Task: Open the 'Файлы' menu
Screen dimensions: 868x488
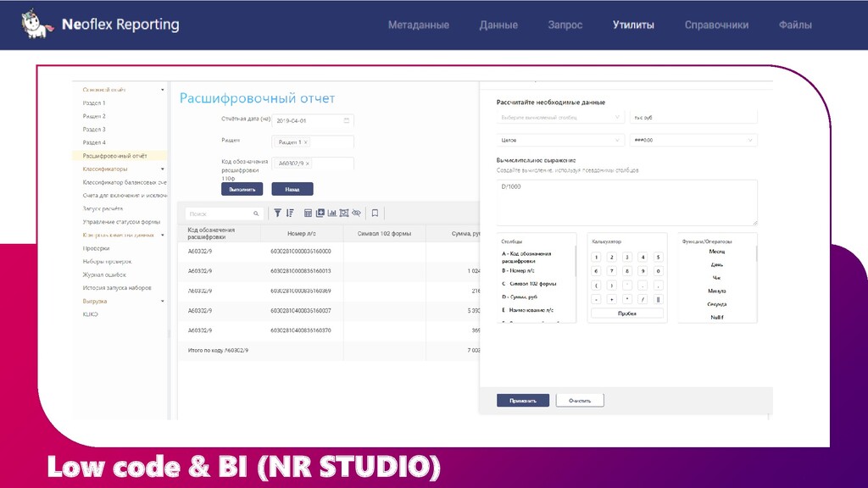Action: point(795,25)
